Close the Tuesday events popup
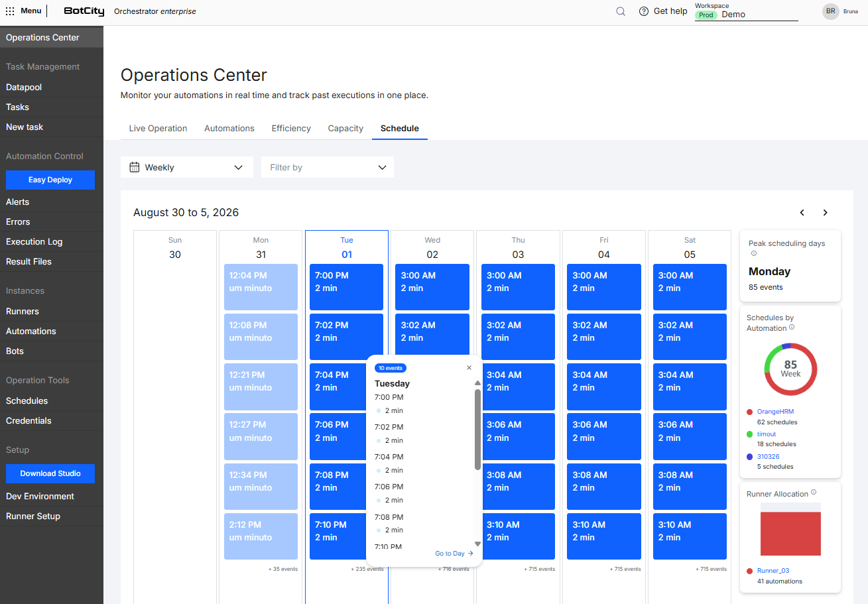868x604 pixels. coord(469,367)
